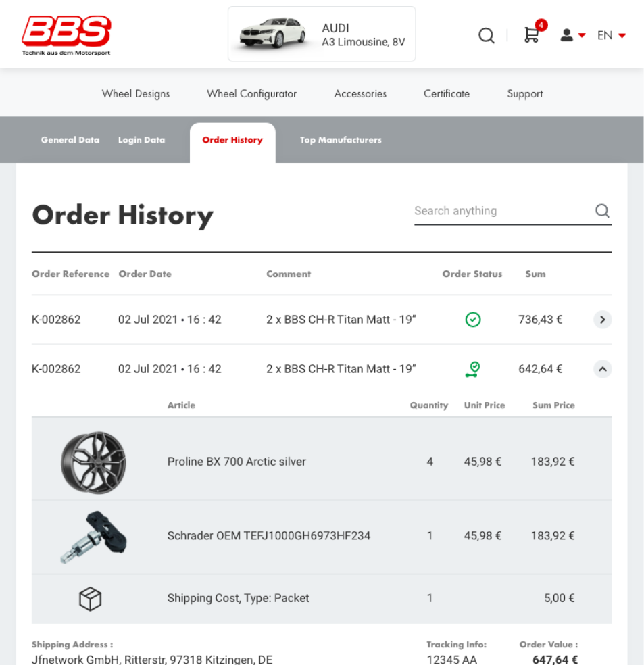
Task: Collapse the 642,64 € order row
Action: pos(603,369)
